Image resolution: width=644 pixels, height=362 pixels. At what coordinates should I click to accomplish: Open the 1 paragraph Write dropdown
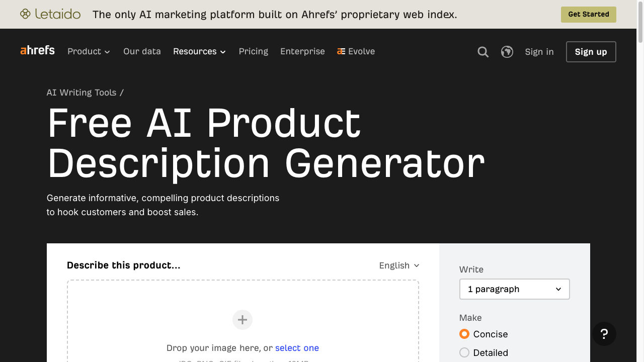tap(515, 289)
